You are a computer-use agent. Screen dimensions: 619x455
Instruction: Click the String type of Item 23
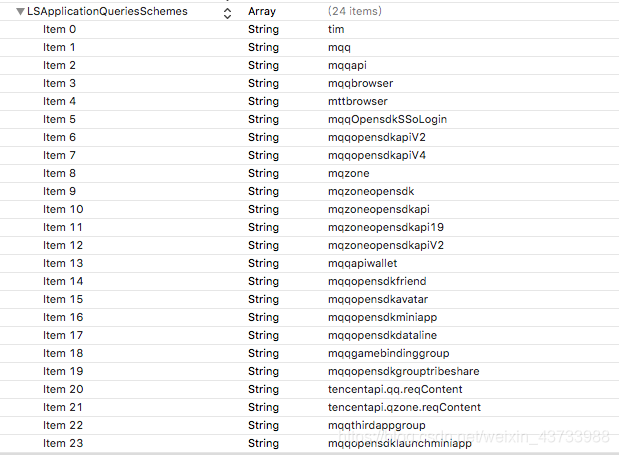pos(263,444)
